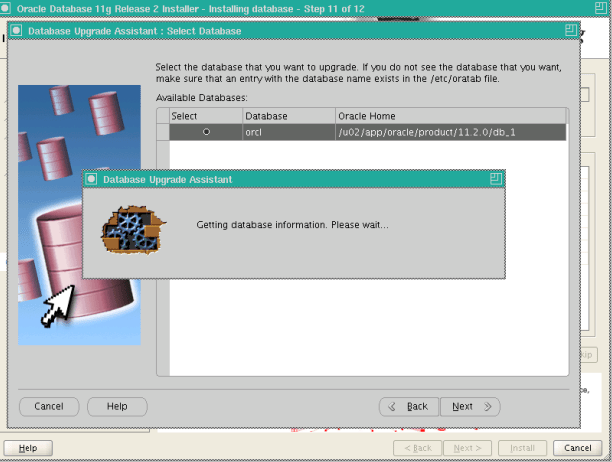Click the /u02/app/oracle/product/11.2.0/db_1 Oracle Home cell
Screen dimensions: 612x462
point(451,132)
